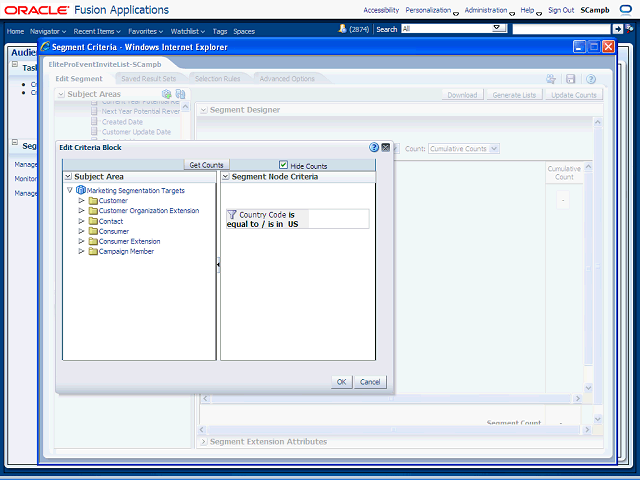
Task: Open the Watchlist menu
Action: (188, 31)
